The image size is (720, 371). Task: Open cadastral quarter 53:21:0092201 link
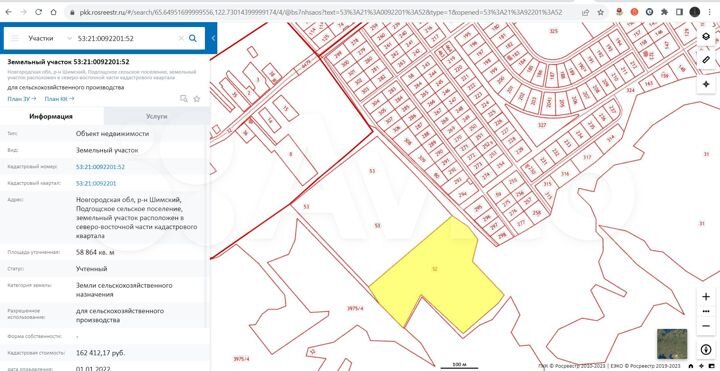pyautogui.click(x=96, y=183)
